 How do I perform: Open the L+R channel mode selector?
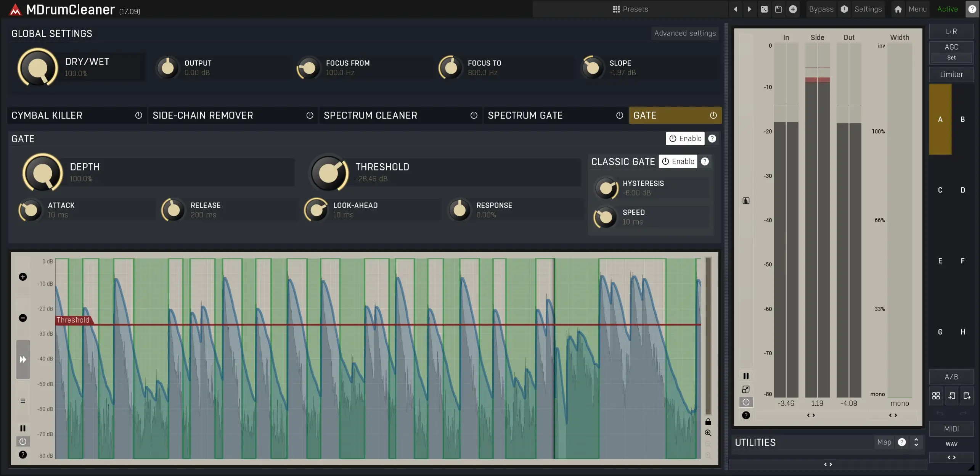[951, 31]
